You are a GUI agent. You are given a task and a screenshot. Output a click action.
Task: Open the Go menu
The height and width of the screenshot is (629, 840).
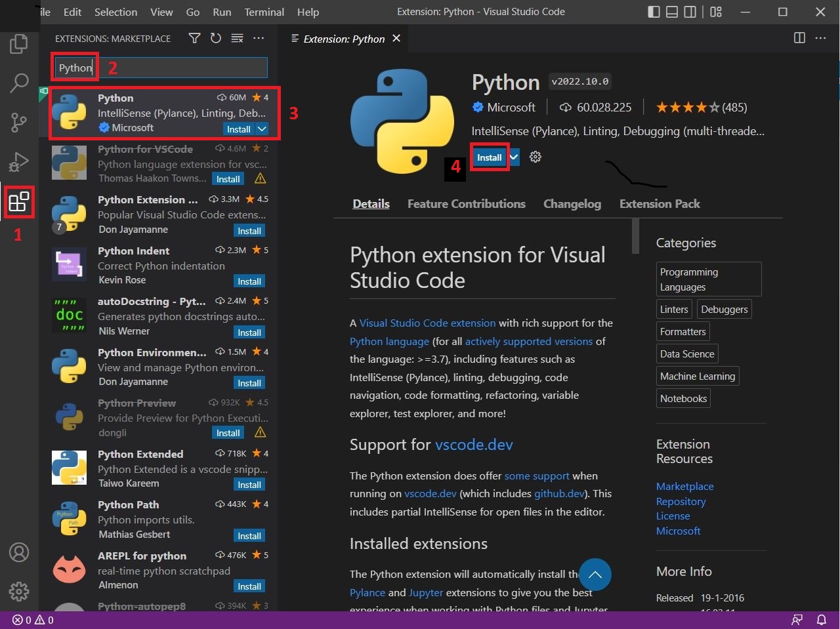(193, 12)
